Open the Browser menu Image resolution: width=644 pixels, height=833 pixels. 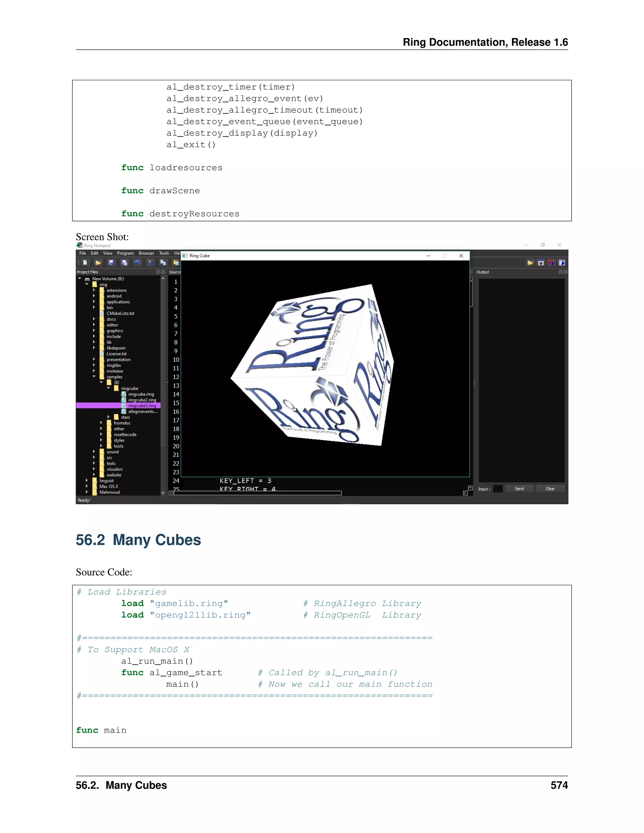(x=146, y=253)
